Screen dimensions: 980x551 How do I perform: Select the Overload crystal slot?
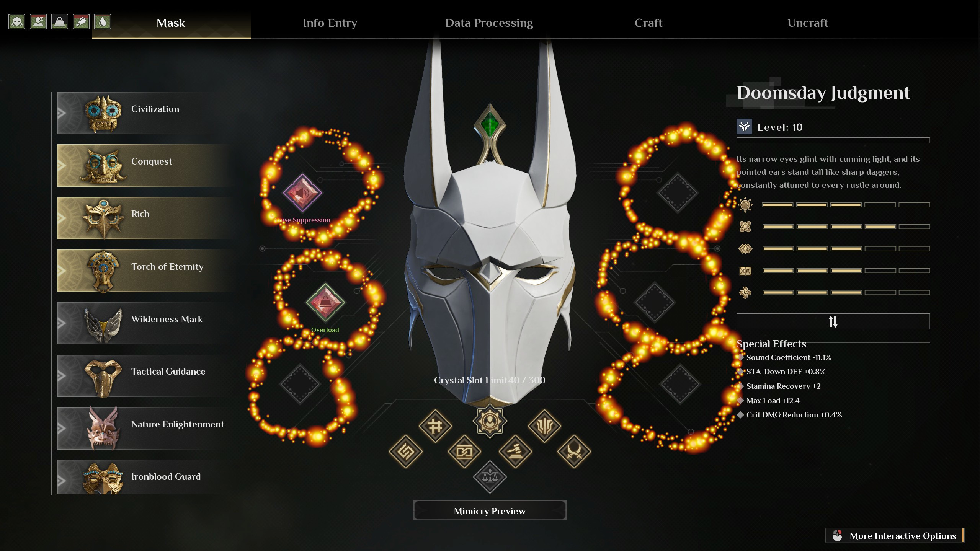(325, 302)
